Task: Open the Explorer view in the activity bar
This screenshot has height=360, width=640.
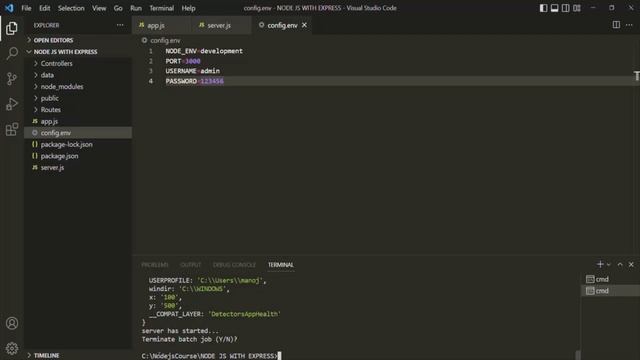Action: coord(12,28)
